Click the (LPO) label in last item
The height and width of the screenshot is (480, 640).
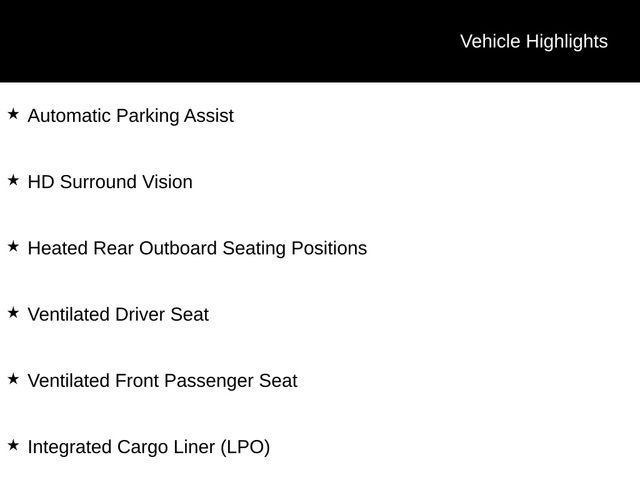coord(245,447)
